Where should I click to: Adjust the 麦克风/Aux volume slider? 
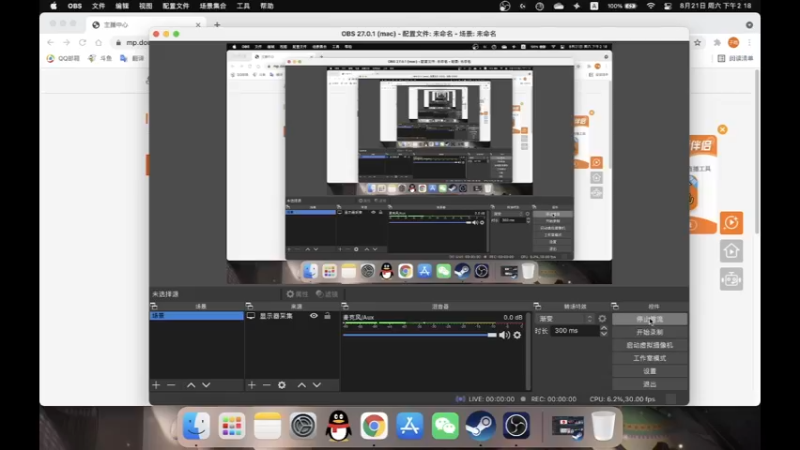click(419, 335)
